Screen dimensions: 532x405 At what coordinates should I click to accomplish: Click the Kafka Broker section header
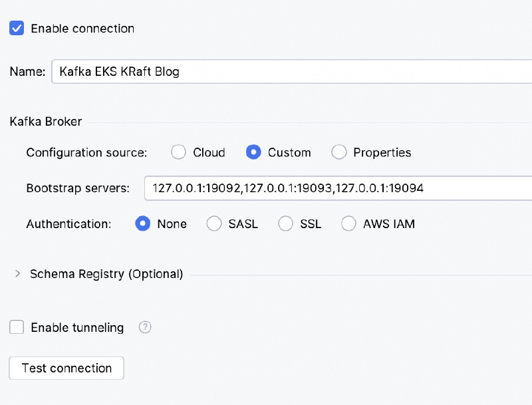coord(46,122)
